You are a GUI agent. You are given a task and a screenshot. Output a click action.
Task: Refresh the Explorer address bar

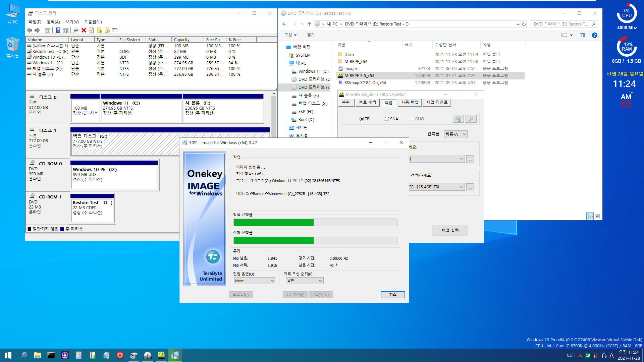[524, 24]
